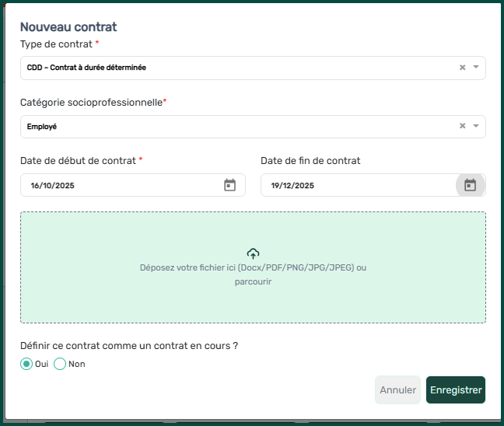Click the 'Date de fin de contrat' label
Screen dimensions: 504x426
310,161
